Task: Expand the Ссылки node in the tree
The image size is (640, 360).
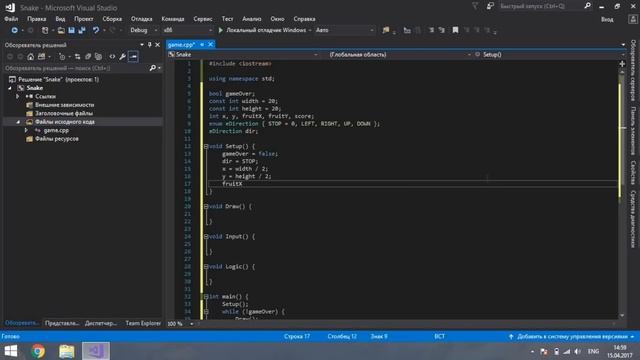Action: point(18,96)
